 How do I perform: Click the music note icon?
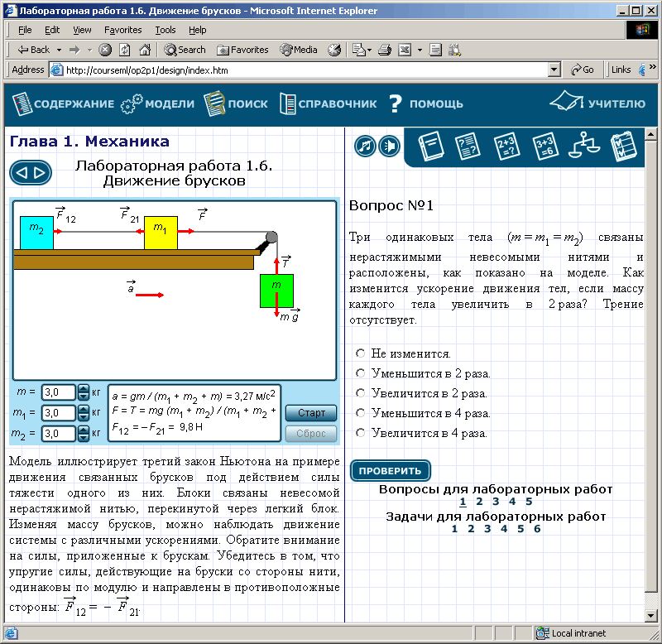point(365,146)
